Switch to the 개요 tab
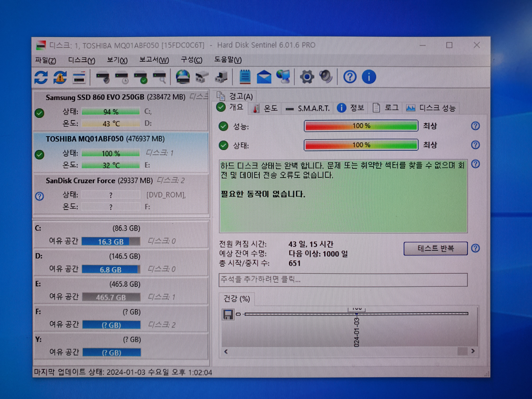The image size is (532, 399). [230, 107]
